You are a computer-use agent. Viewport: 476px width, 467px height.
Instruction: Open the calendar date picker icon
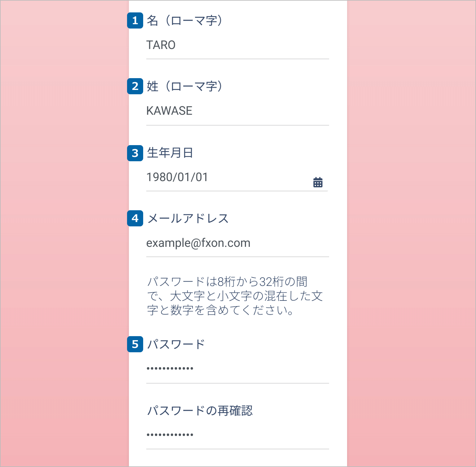click(x=318, y=182)
